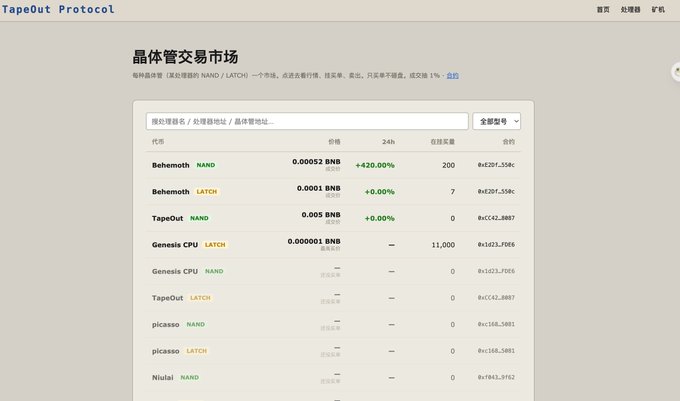680x401 pixels.
Task: Click LATCH badge on TapeOut row
Action: tap(200, 298)
